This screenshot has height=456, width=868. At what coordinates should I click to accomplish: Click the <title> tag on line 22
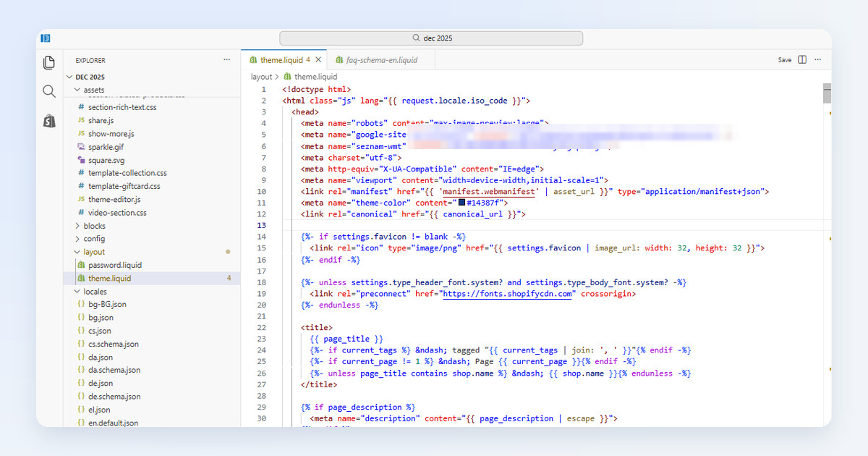[x=317, y=328]
